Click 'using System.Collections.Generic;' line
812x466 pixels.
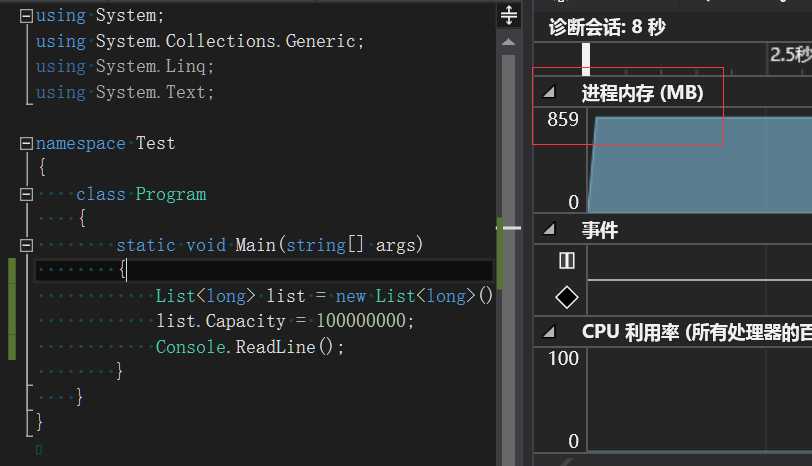tap(200, 41)
